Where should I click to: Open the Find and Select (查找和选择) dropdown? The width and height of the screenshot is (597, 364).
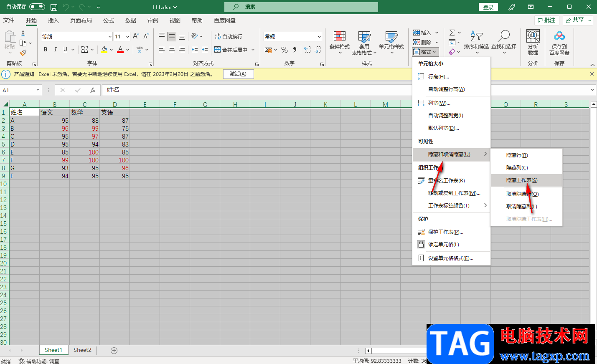[504, 43]
